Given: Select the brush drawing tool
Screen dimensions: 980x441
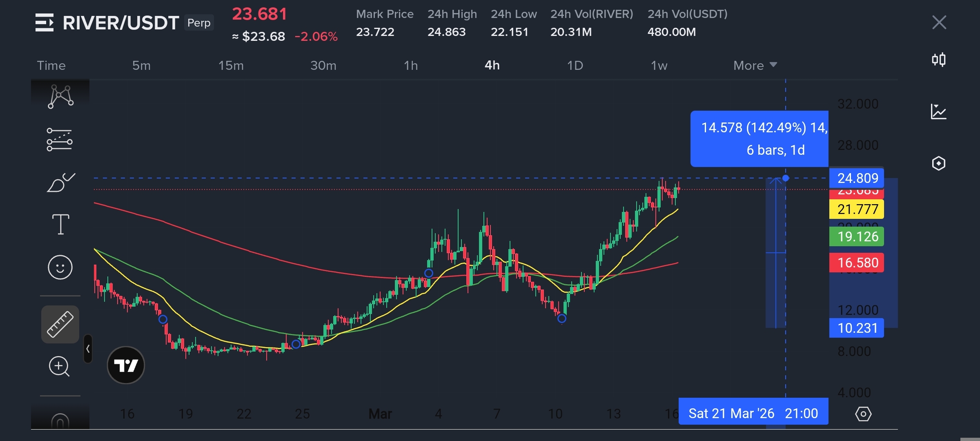Looking at the screenshot, I should pos(60,183).
